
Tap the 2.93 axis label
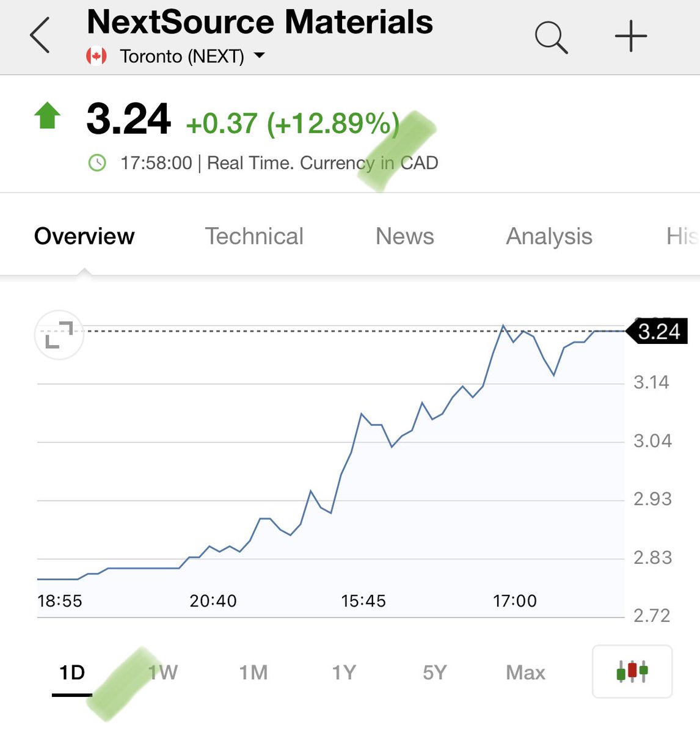(652, 499)
